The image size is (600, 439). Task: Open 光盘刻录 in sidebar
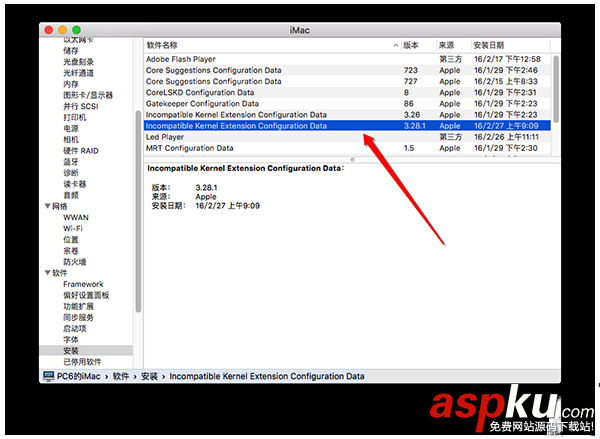(x=78, y=62)
